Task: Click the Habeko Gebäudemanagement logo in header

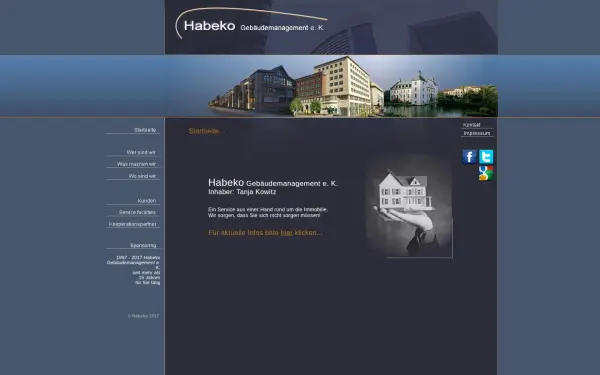Action: point(251,24)
